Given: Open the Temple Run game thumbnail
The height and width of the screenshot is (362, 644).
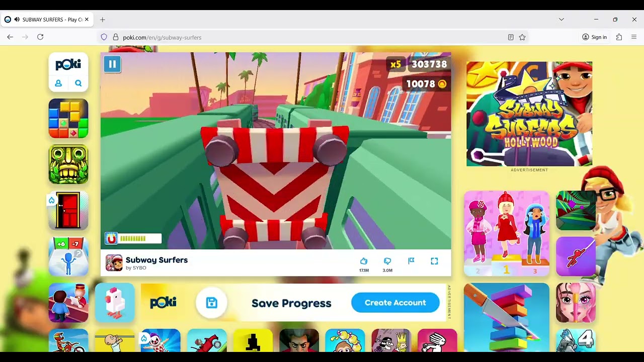Looking at the screenshot, I should pyautogui.click(x=68, y=164).
